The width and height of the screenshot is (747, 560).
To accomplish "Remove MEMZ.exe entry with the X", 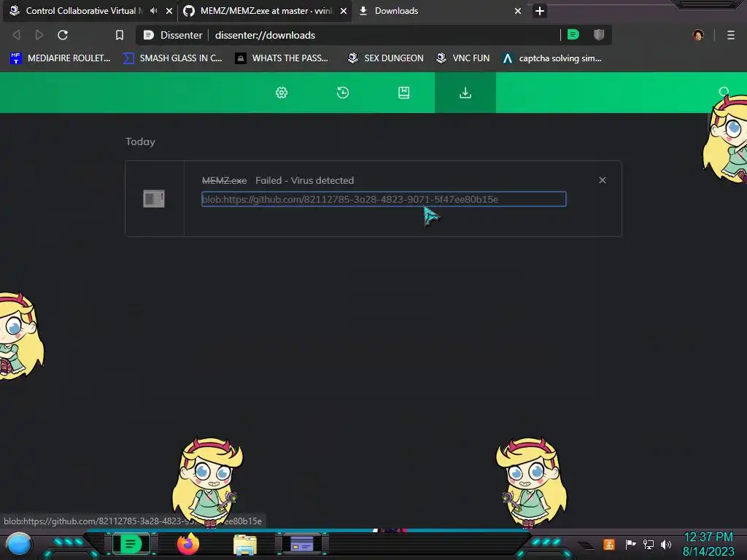I will [602, 180].
